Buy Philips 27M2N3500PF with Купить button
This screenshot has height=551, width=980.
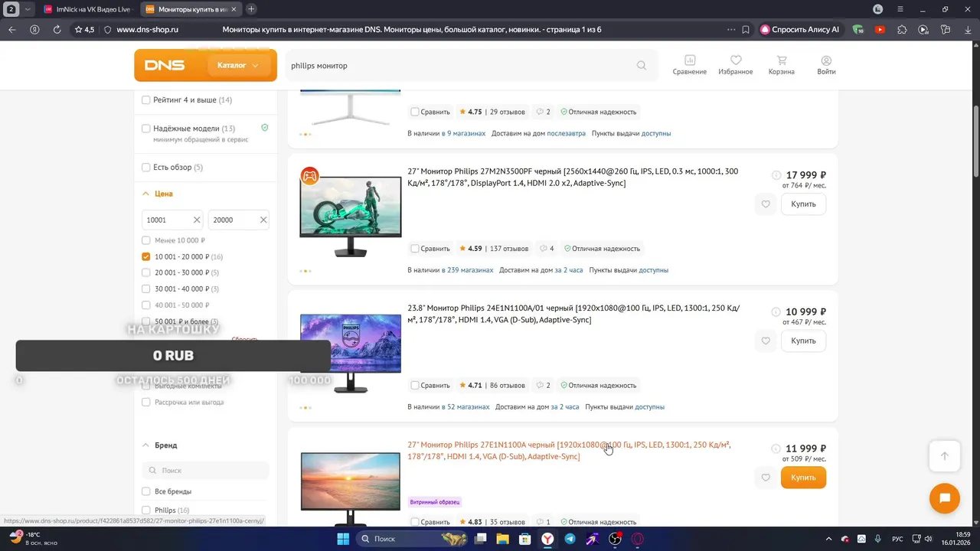pos(803,204)
